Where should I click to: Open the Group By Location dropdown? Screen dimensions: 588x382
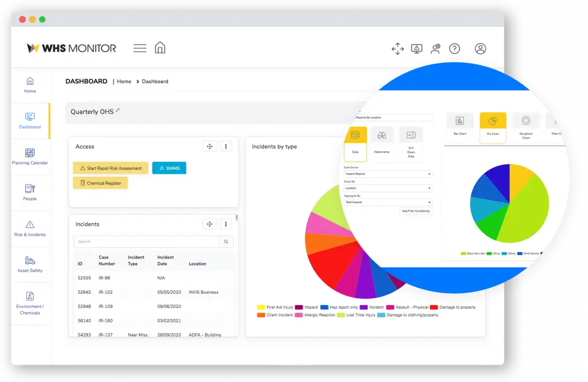pyautogui.click(x=388, y=188)
